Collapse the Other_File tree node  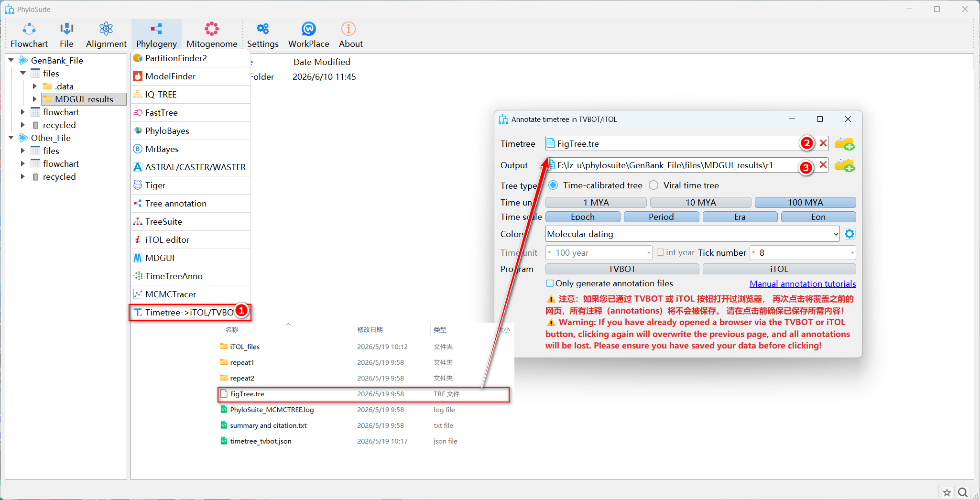point(11,138)
